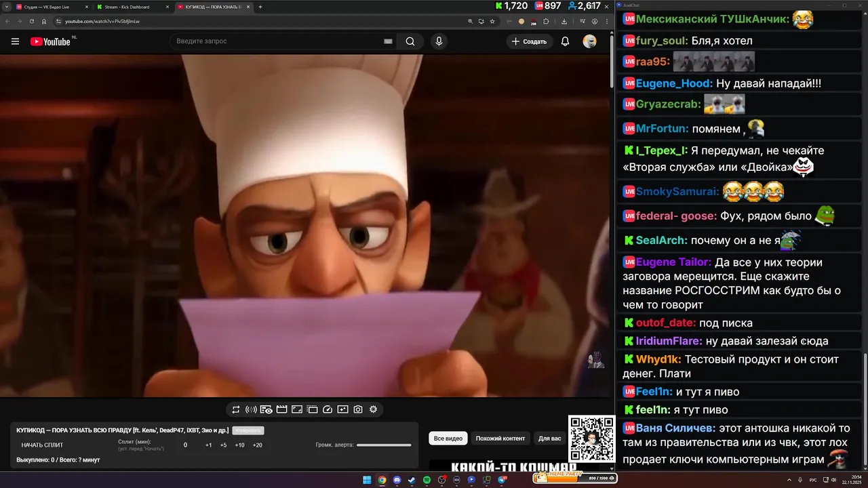868x488 pixels.
Task: Open Discord from the taskbar
Action: [397, 480]
